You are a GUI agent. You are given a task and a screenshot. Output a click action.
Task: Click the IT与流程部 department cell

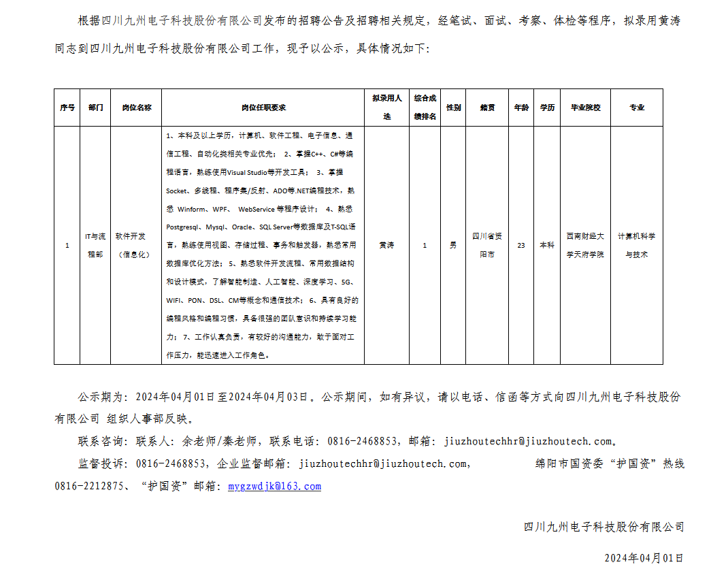[x=96, y=245]
